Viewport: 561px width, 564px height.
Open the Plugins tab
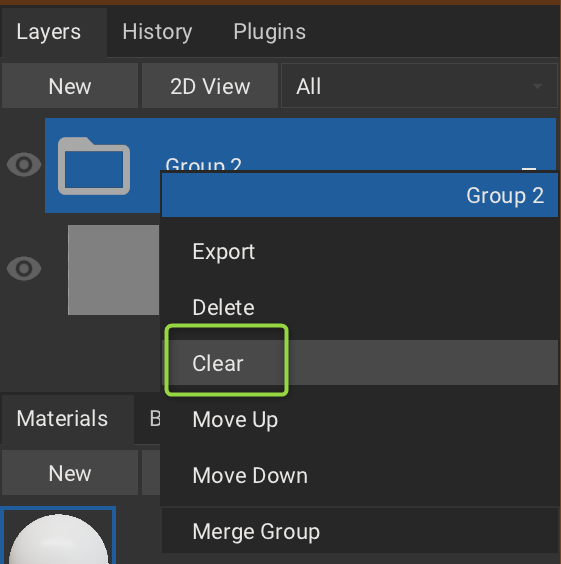click(269, 32)
